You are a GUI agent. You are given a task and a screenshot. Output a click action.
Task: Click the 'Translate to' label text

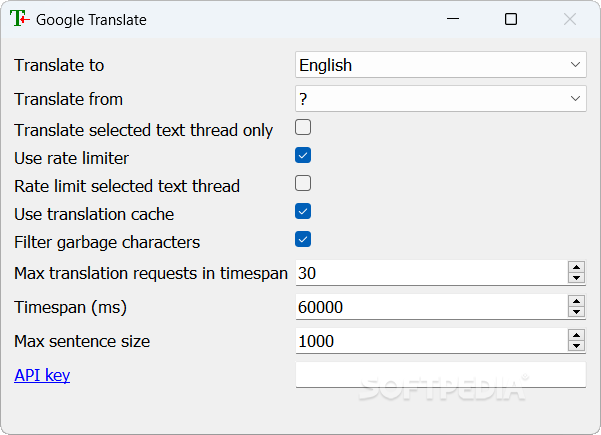pos(59,65)
